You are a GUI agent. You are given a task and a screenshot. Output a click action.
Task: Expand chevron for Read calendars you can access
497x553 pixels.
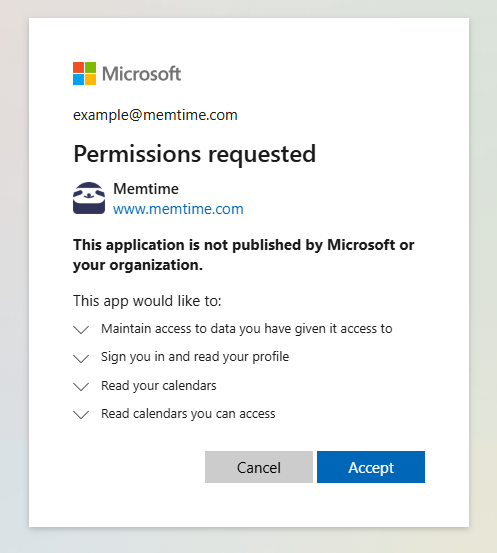click(81, 415)
